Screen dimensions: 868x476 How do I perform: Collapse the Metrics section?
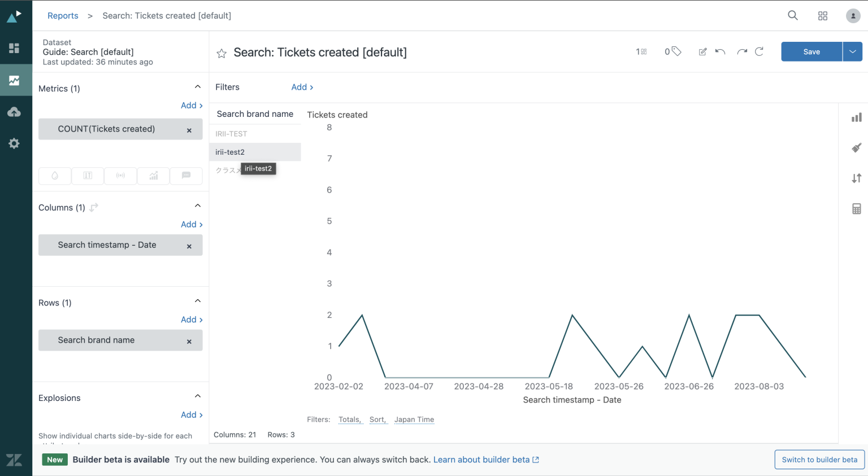click(x=198, y=87)
